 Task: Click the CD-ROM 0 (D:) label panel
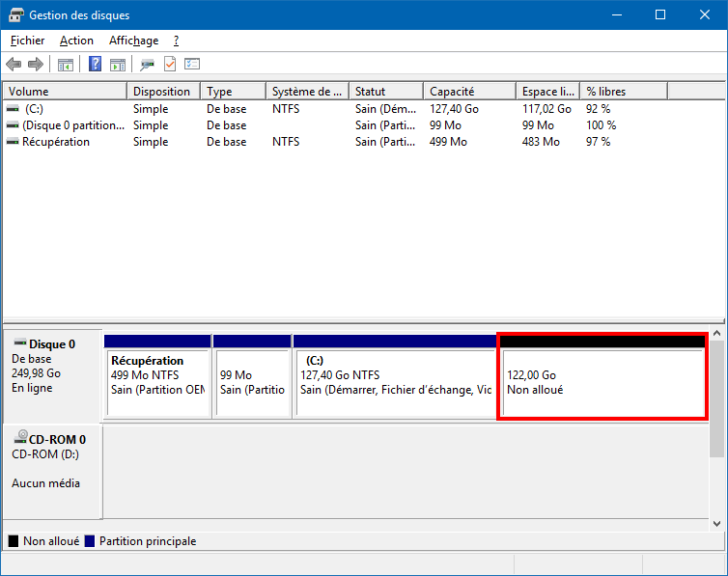[x=52, y=471]
